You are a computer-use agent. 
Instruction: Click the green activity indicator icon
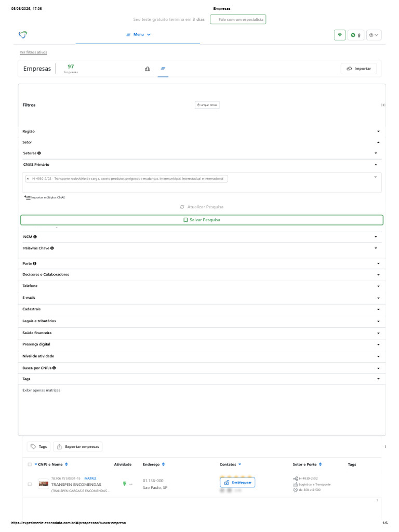(124, 484)
